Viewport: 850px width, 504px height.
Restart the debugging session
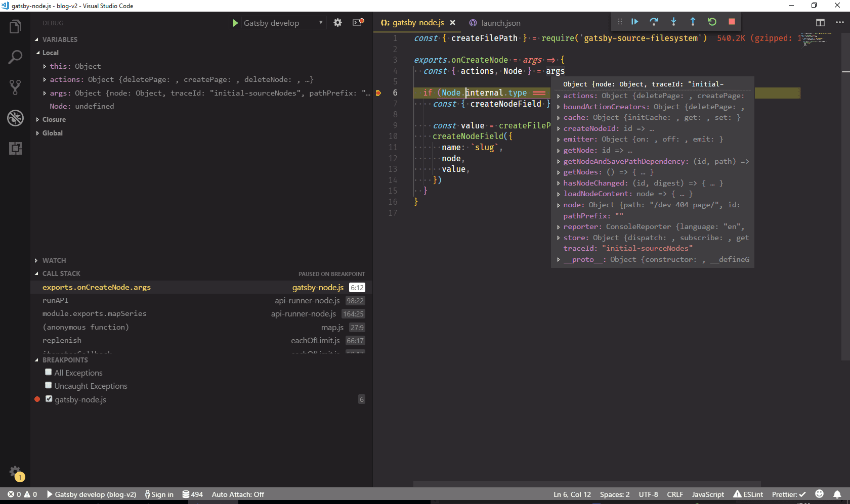(712, 22)
